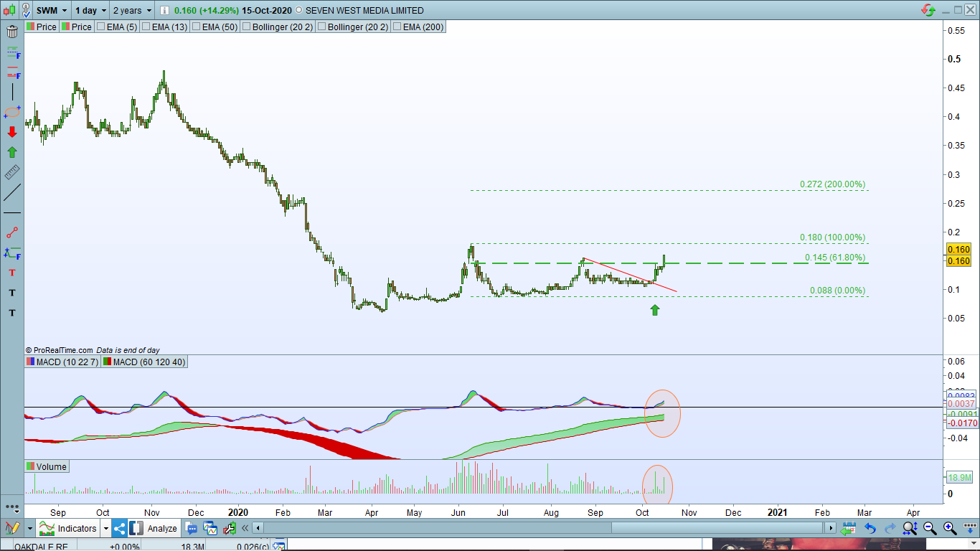Select the vertical line tool
The height and width of the screenshot is (551, 980).
coord(12,92)
